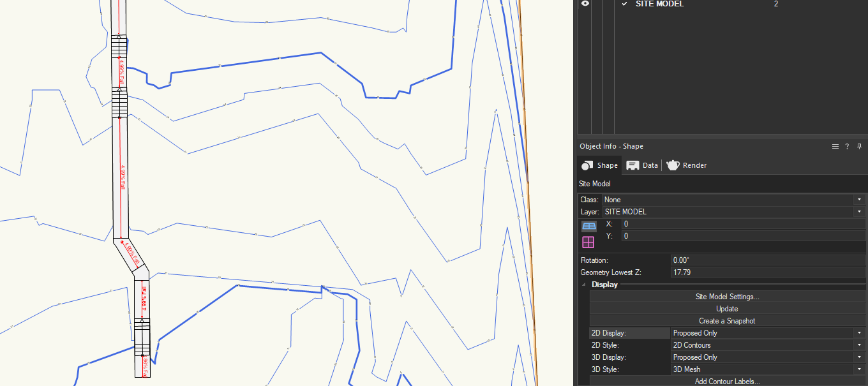Open the Render tab with teapot icon
Viewport: 868px width, 386px height.
687,165
